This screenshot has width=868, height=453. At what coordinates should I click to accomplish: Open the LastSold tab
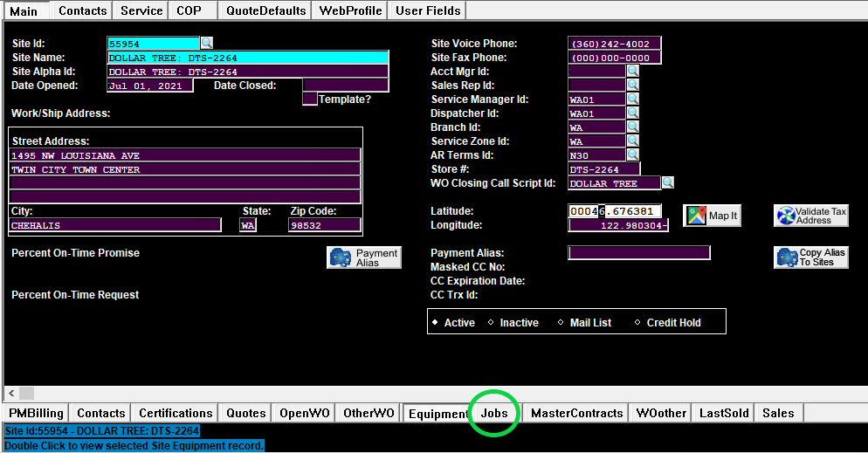(x=724, y=413)
